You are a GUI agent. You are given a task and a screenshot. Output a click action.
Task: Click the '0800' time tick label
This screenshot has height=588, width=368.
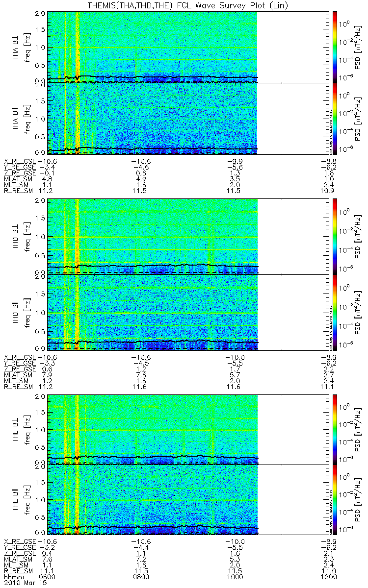tap(141, 577)
